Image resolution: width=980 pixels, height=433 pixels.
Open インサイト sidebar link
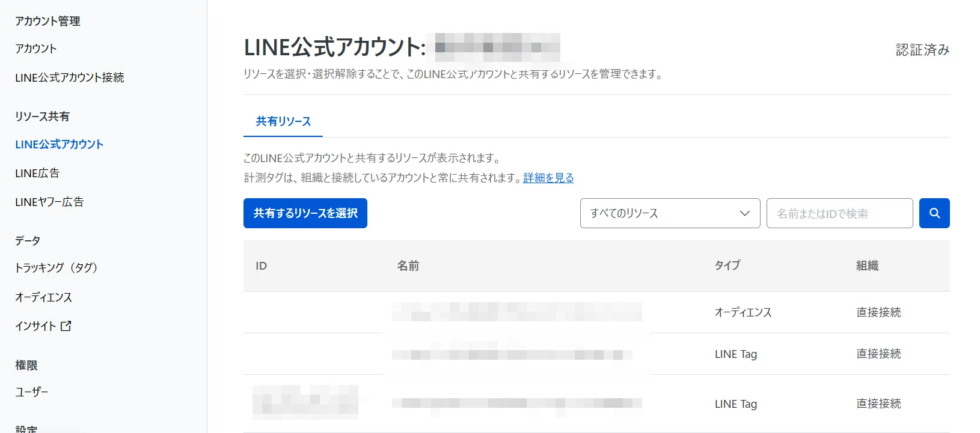(35, 326)
